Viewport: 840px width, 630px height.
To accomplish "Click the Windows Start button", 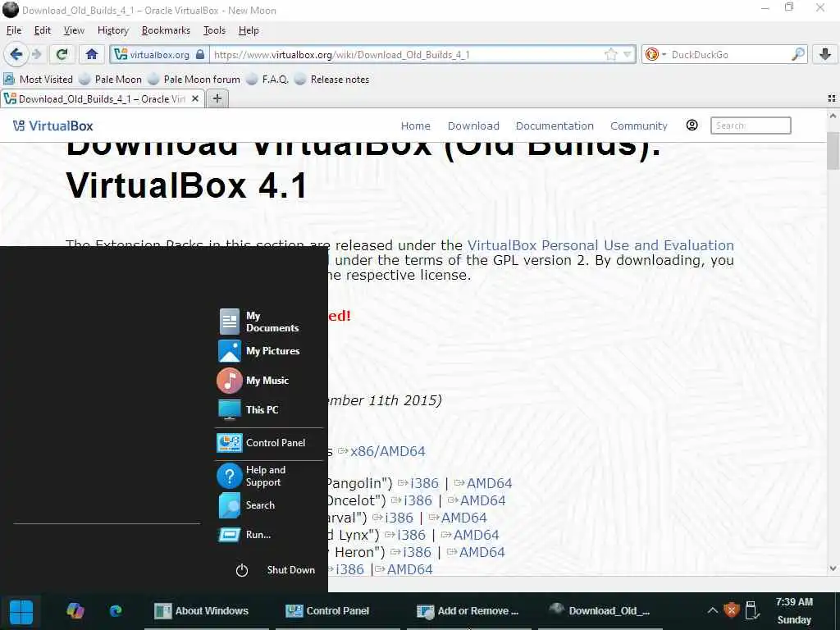I will tap(21, 611).
